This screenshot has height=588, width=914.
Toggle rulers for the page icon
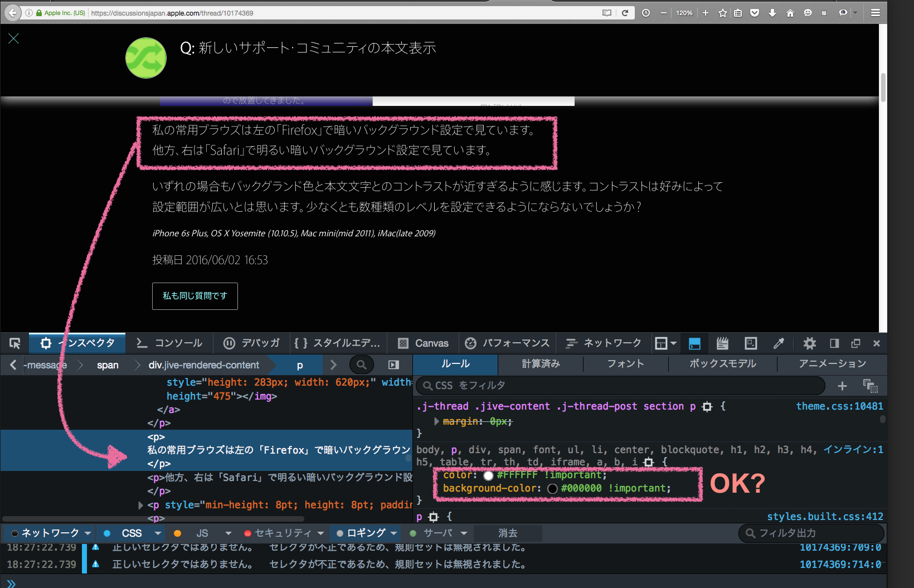point(751,343)
